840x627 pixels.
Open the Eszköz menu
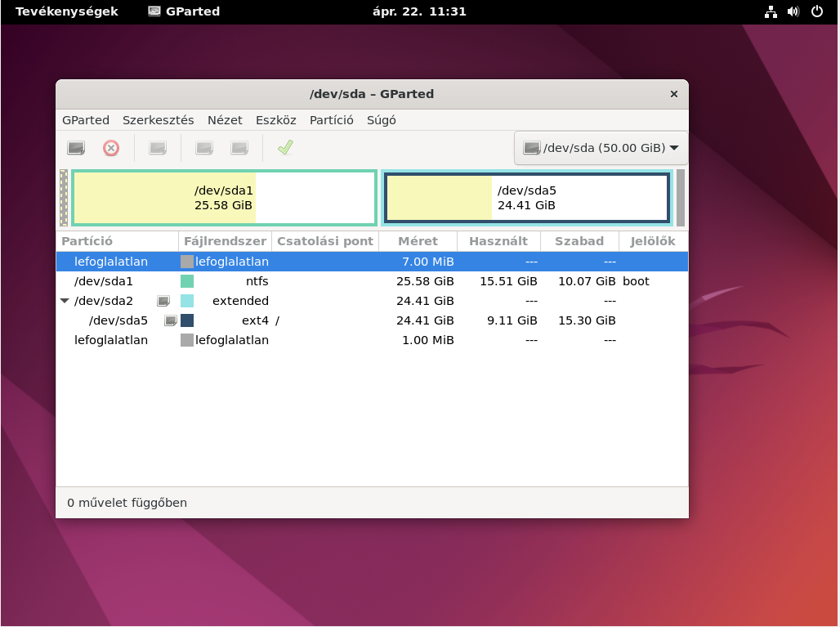click(x=276, y=120)
